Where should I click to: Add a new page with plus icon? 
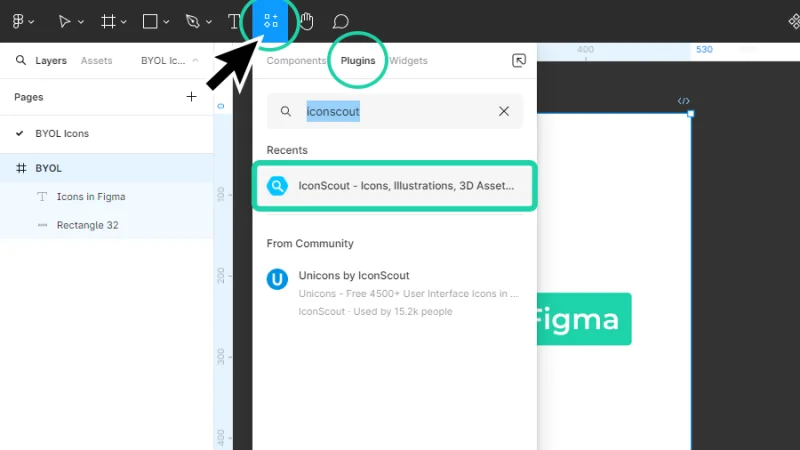[191, 96]
